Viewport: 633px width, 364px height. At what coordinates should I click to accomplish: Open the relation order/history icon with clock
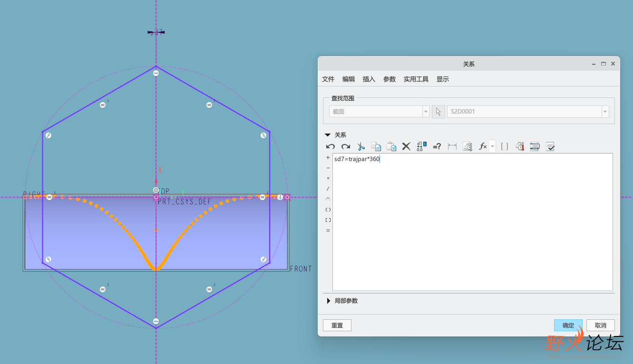point(520,147)
